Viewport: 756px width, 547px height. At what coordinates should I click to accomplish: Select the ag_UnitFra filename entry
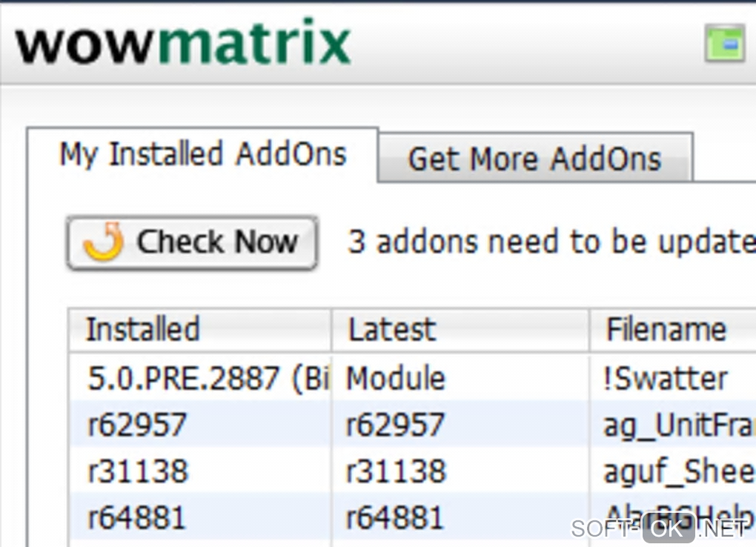672,425
